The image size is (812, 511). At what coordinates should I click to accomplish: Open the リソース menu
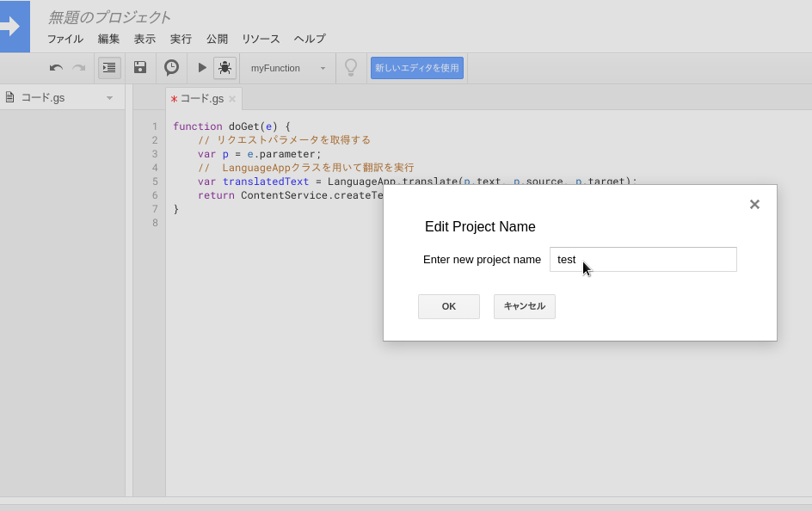click(260, 39)
